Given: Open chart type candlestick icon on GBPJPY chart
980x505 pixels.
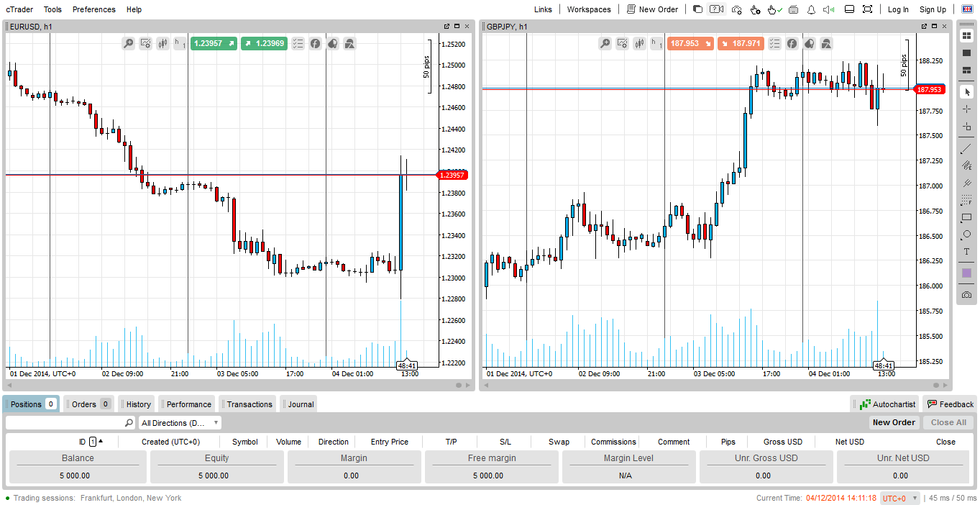Looking at the screenshot, I should pos(640,44).
